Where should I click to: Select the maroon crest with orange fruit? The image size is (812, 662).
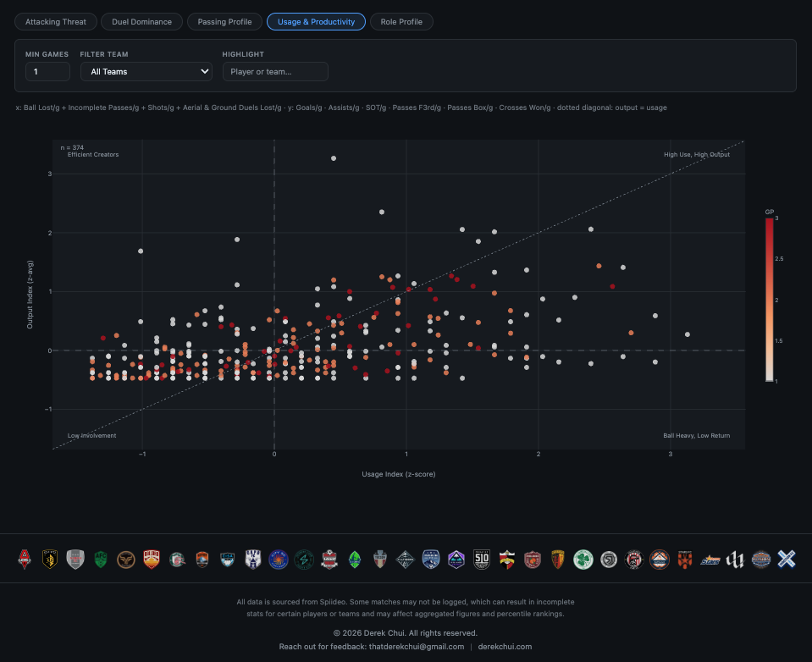(533, 560)
